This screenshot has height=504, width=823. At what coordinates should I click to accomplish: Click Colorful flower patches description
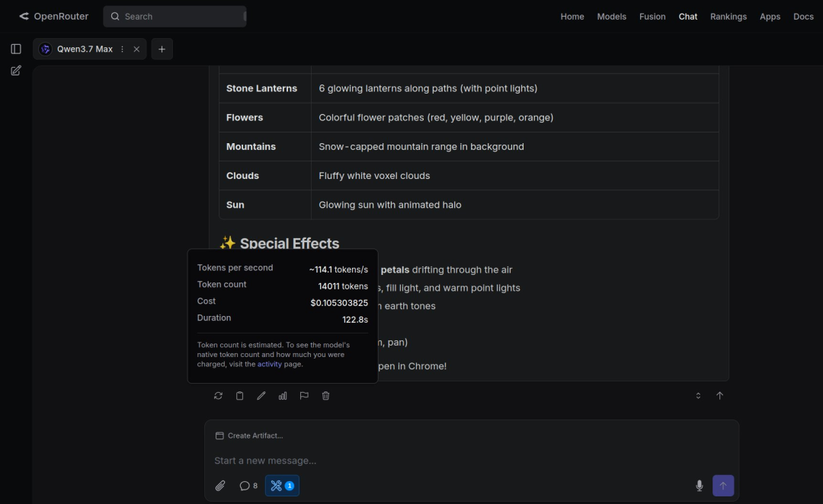coord(436,117)
